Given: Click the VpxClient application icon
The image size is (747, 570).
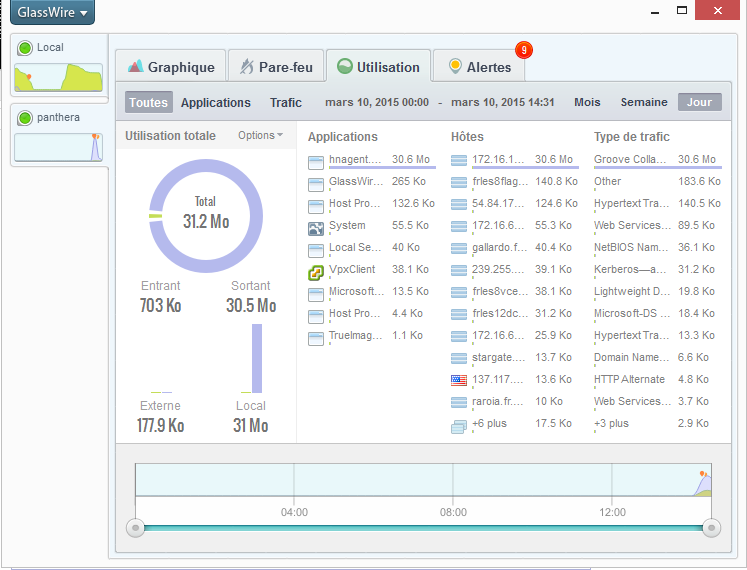Looking at the screenshot, I should pyautogui.click(x=316, y=273).
